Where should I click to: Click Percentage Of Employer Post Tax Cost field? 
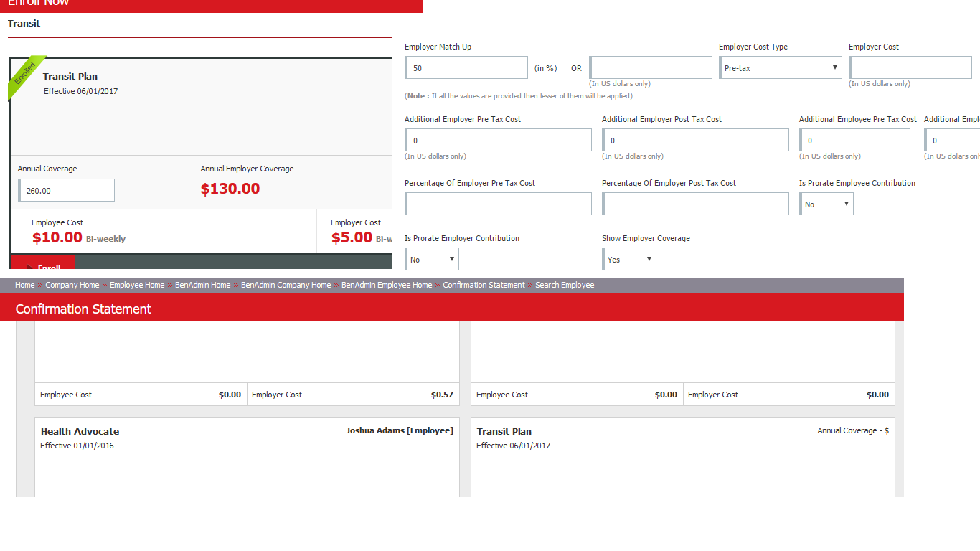pos(695,204)
